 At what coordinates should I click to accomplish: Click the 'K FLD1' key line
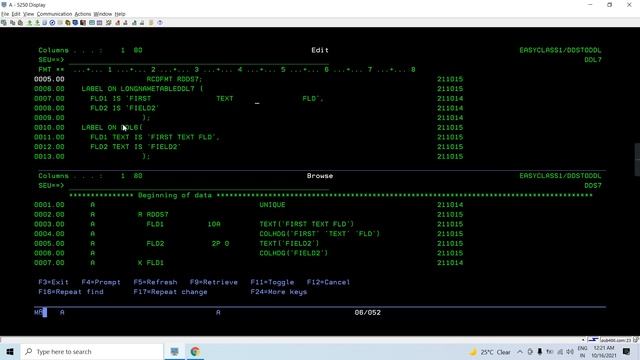pos(151,263)
